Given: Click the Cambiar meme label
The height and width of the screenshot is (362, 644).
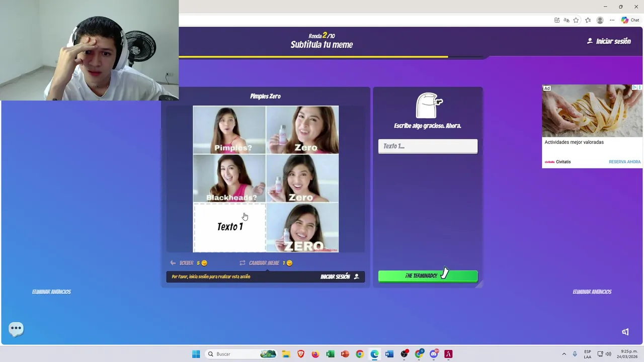Looking at the screenshot, I should 264,263.
